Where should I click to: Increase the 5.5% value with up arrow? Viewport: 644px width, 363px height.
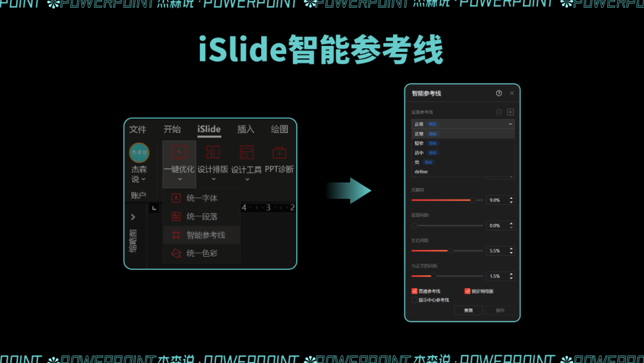(x=512, y=249)
